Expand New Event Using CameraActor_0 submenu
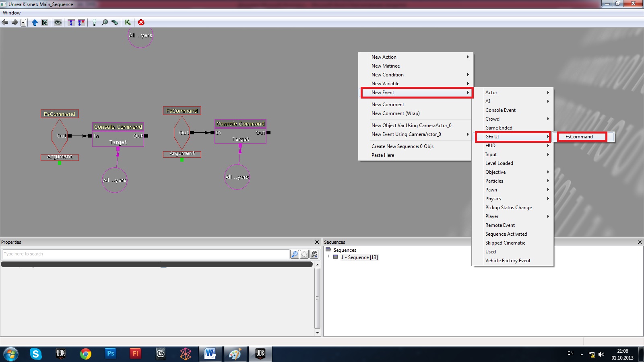Viewport: 644px width, 362px height. (x=416, y=134)
